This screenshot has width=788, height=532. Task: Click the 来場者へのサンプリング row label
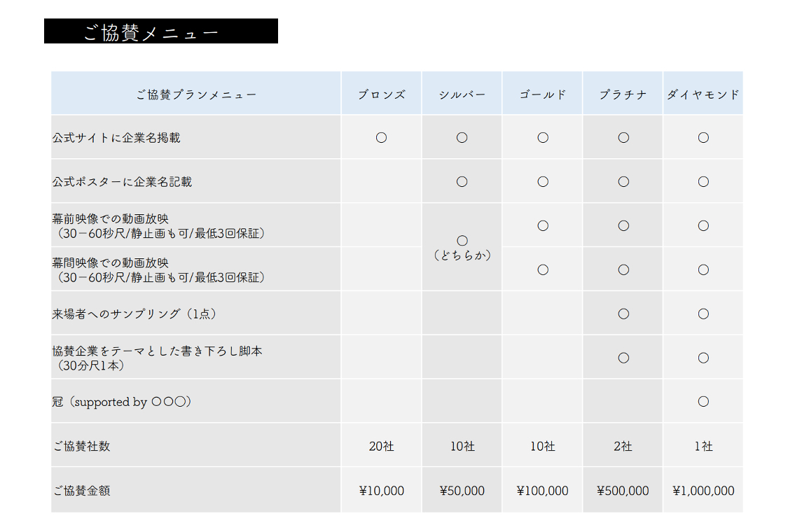click(134, 314)
